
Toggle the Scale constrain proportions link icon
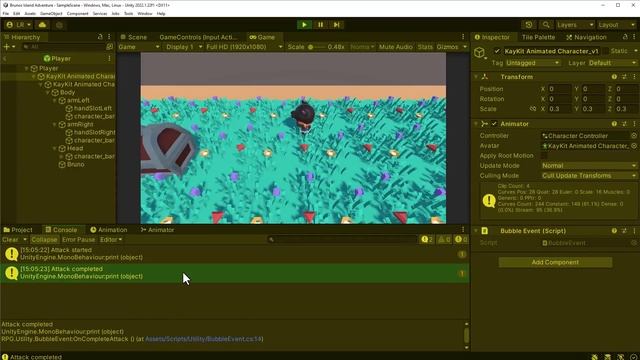tap(533, 109)
